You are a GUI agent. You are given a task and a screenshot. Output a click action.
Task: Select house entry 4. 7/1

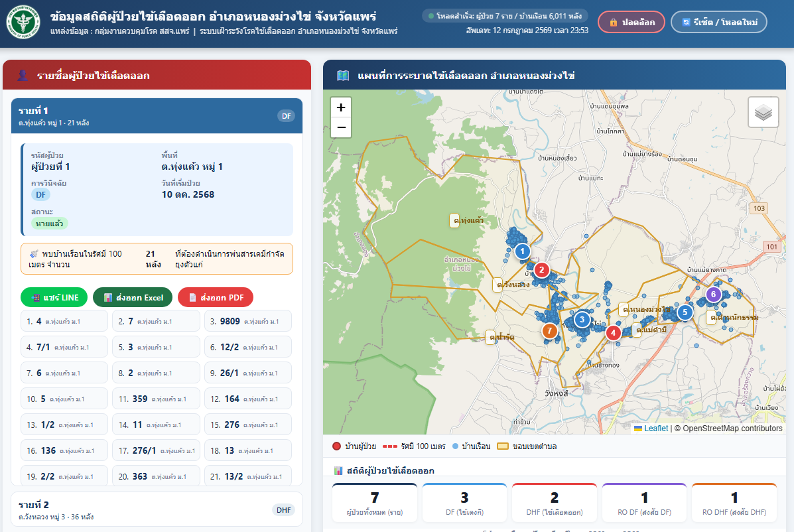pyautogui.click(x=64, y=347)
